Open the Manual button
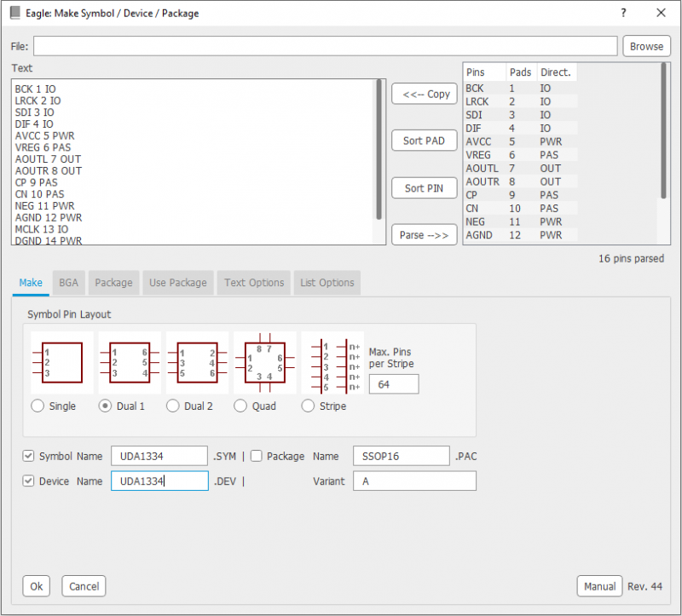Viewport: 682px width, 616px height. coord(600,586)
